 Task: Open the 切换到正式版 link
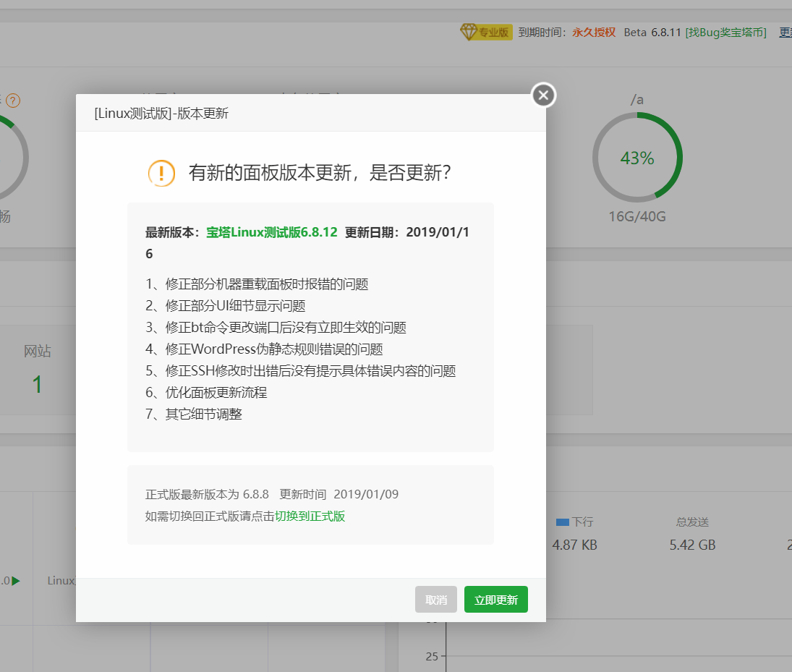coord(310,516)
